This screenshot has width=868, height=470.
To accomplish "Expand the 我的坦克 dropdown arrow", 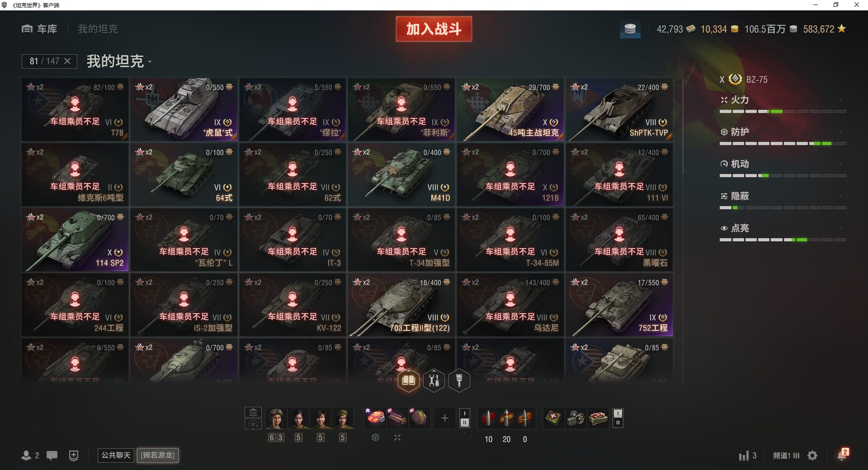I will 150,62.
